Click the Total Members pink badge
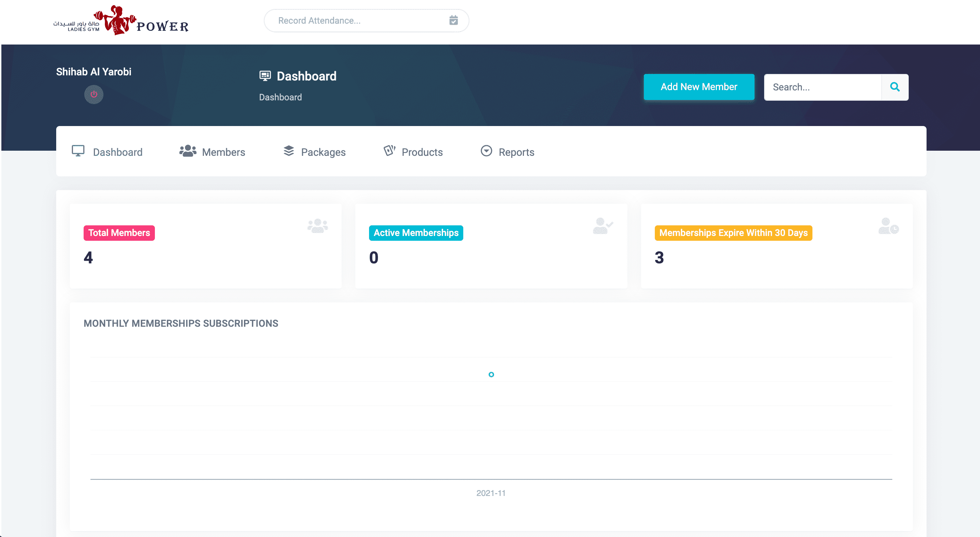The width and height of the screenshot is (980, 537). pos(119,233)
